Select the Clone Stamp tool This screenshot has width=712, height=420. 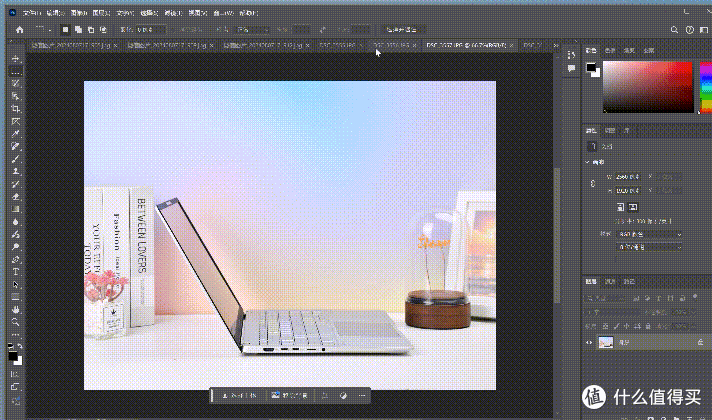point(15,172)
